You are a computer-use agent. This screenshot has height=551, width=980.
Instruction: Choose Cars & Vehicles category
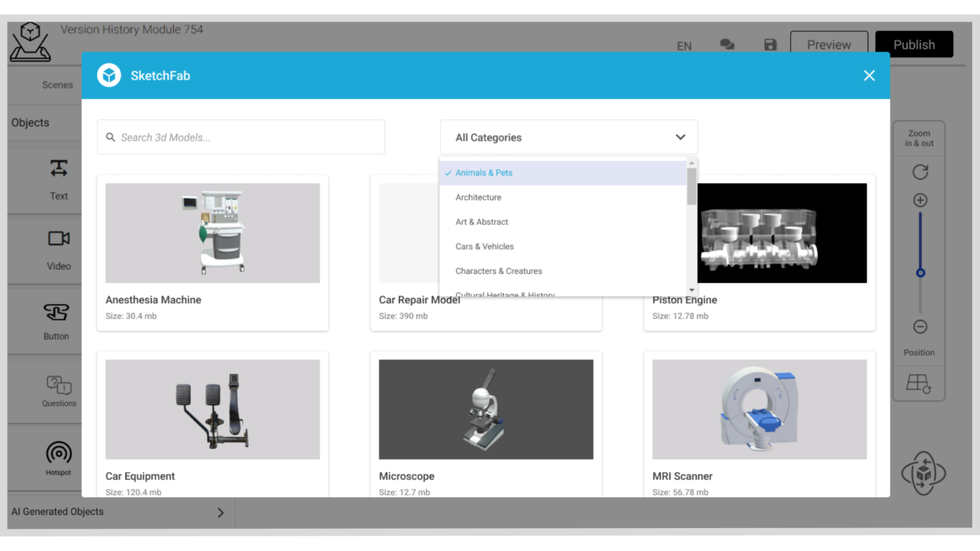(563, 246)
